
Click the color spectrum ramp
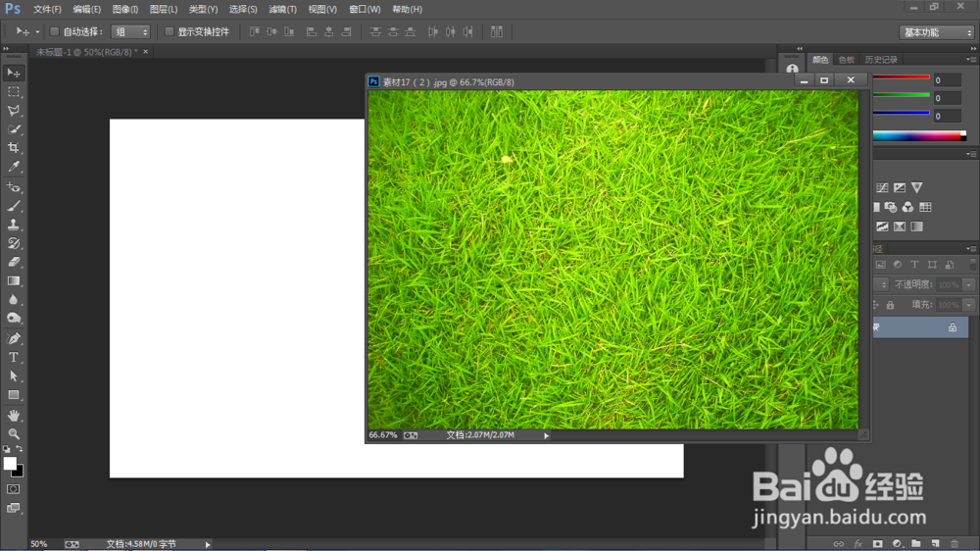919,135
